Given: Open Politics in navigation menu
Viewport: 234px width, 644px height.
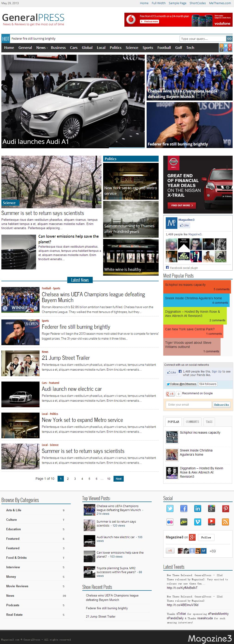Looking at the screenshot, I should click(116, 47).
